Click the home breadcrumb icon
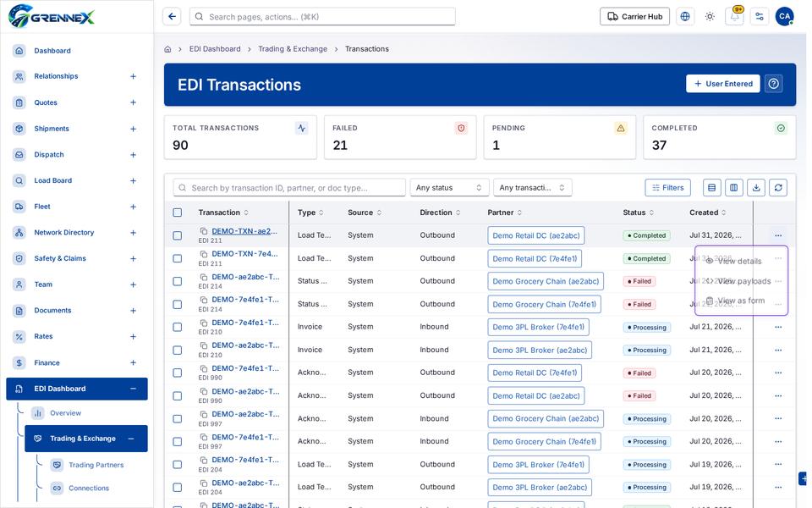 coord(167,49)
